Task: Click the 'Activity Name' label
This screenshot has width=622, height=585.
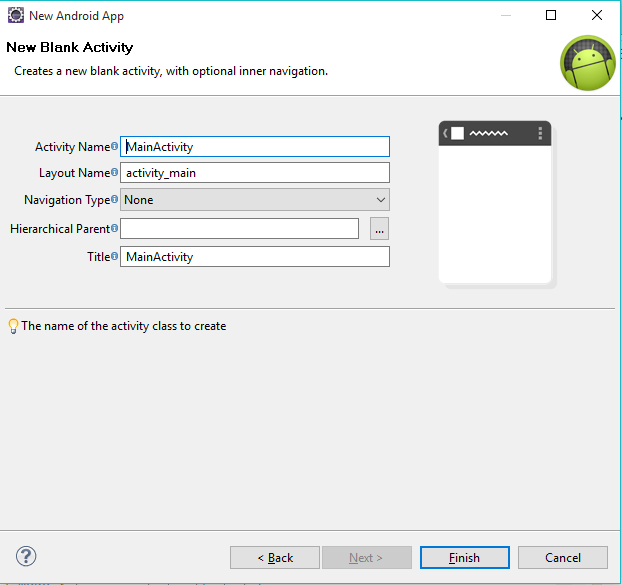Action: [73, 147]
